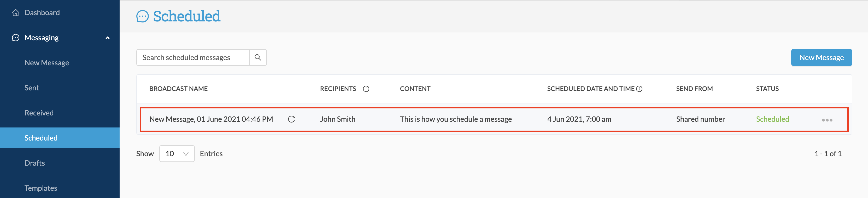Image resolution: width=868 pixels, height=198 pixels.
Task: Click the Scheduled Date and Time header
Action: [591, 89]
